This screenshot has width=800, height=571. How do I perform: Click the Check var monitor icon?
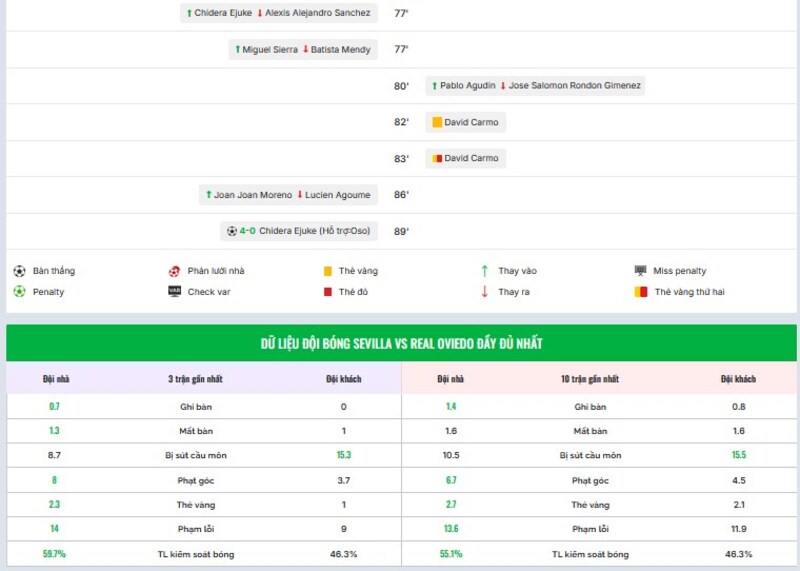tap(174, 292)
